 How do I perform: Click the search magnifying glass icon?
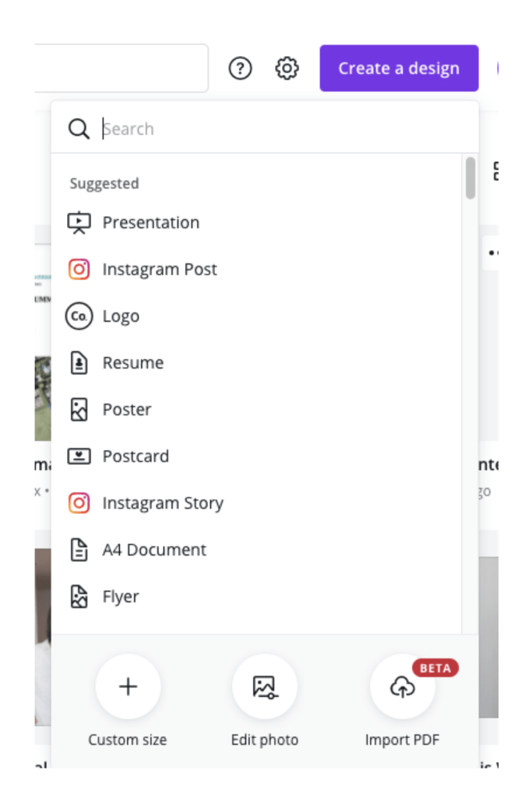79,128
